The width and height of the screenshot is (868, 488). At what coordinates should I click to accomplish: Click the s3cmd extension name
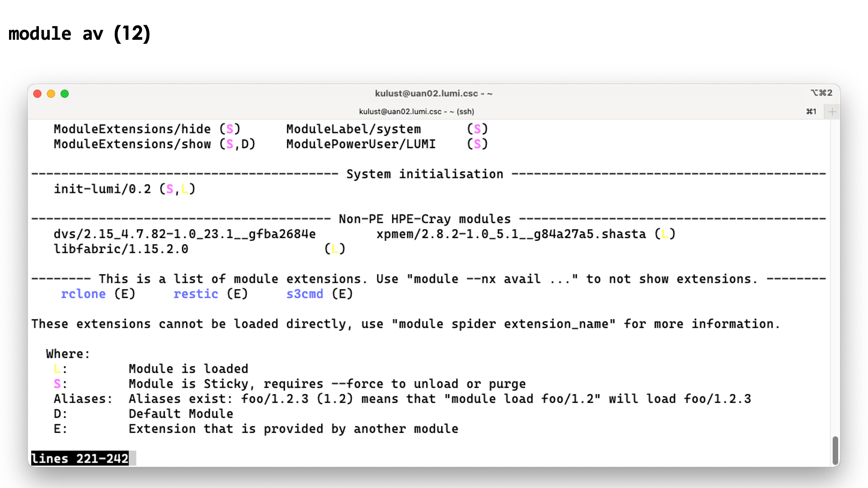[305, 294]
